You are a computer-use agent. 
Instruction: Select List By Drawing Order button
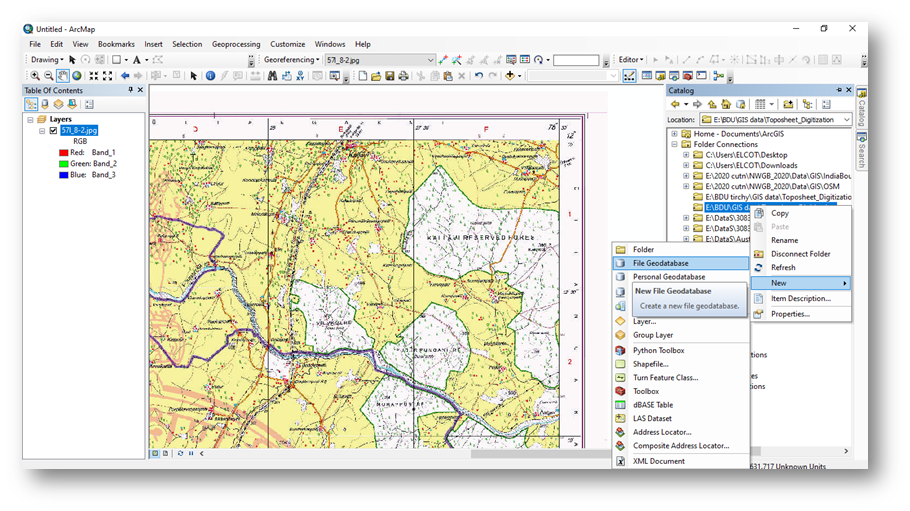(x=31, y=104)
